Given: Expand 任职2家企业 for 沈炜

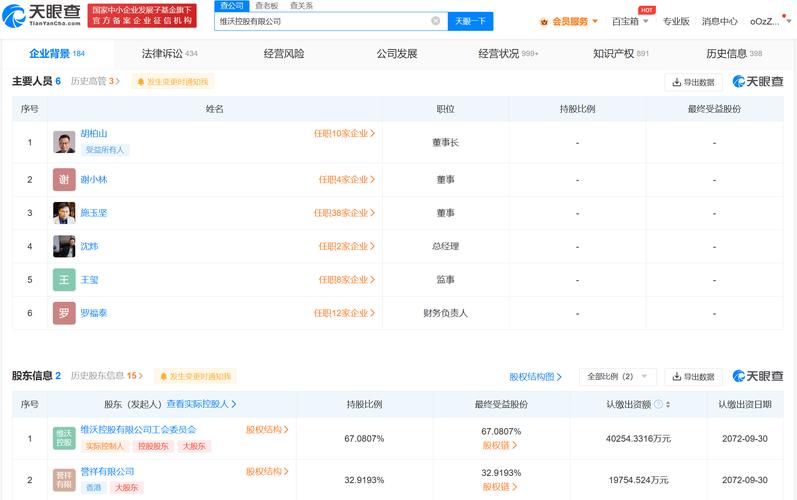Looking at the screenshot, I should coord(347,246).
